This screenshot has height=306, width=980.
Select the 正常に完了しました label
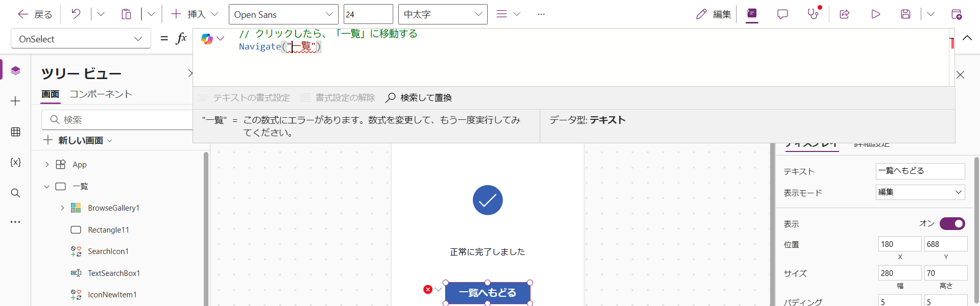(x=488, y=251)
